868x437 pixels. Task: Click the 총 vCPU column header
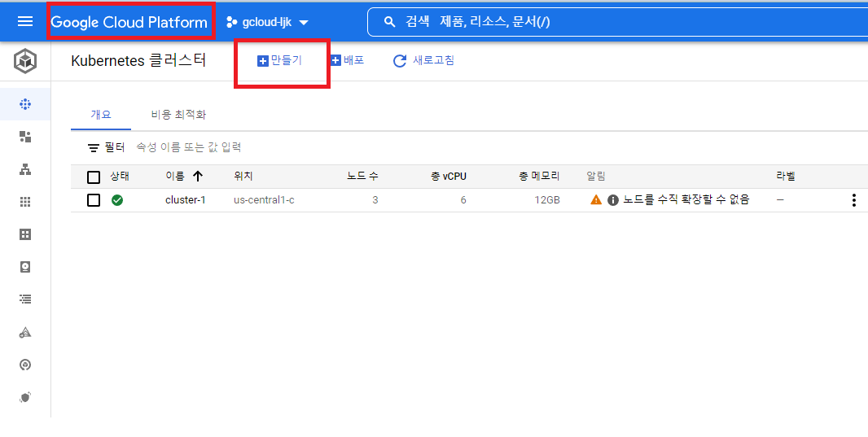coord(449,177)
